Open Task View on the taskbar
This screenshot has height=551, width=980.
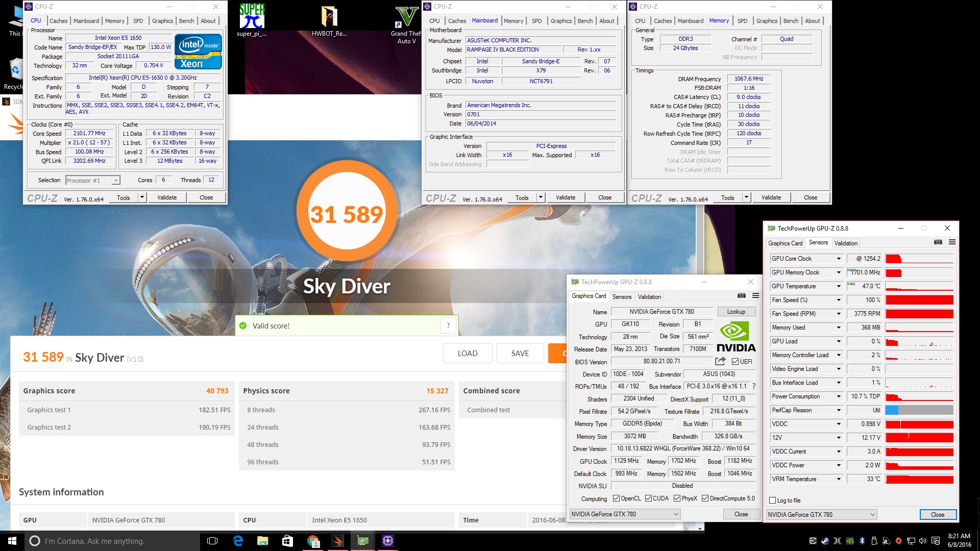coord(212,541)
